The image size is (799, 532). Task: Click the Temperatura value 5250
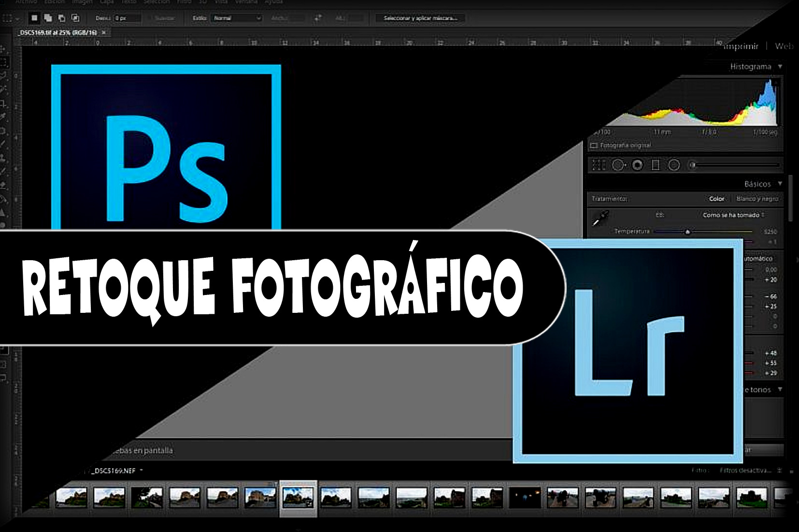pos(770,232)
